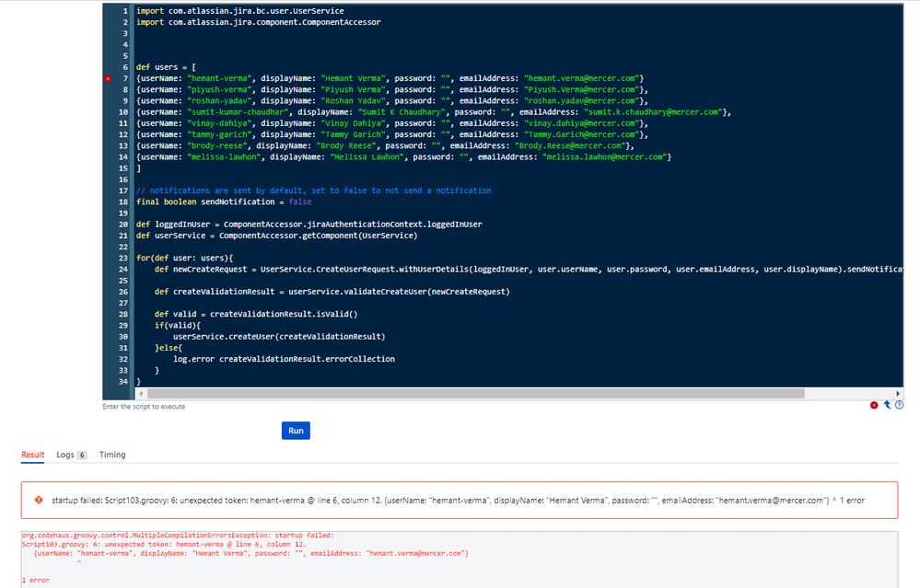Click the 'for(def user: users){' line
920x588 pixels.
[185, 258]
